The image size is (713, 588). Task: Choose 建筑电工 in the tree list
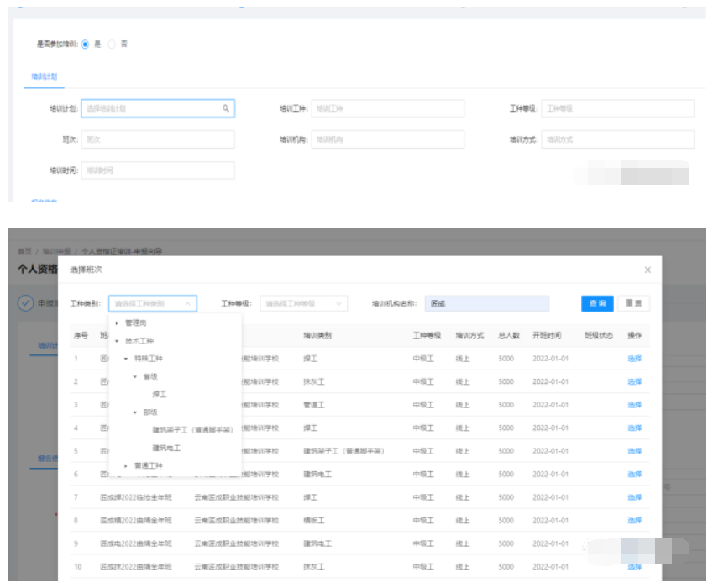166,448
